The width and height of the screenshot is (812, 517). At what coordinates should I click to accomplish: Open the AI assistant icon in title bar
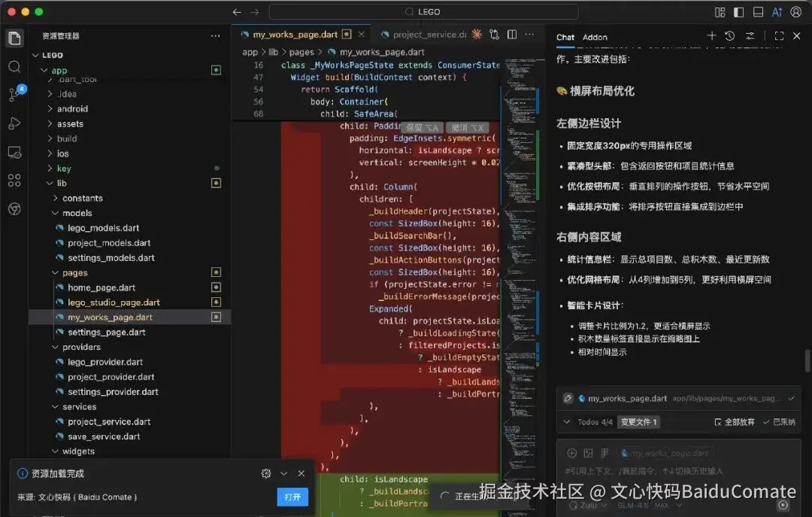[x=777, y=12]
